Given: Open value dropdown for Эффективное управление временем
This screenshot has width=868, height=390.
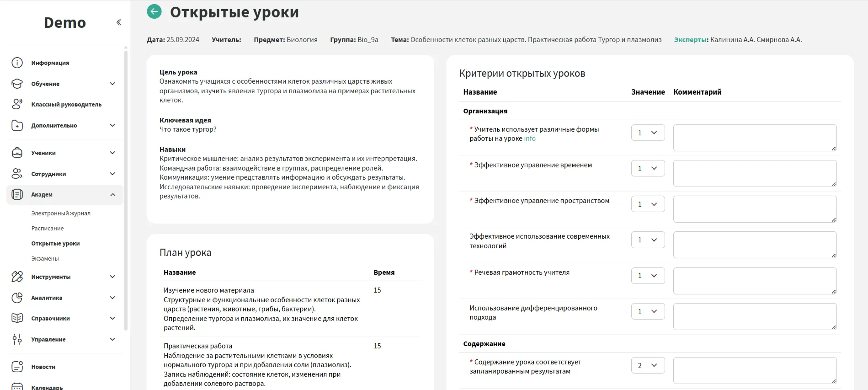Looking at the screenshot, I should 648,168.
